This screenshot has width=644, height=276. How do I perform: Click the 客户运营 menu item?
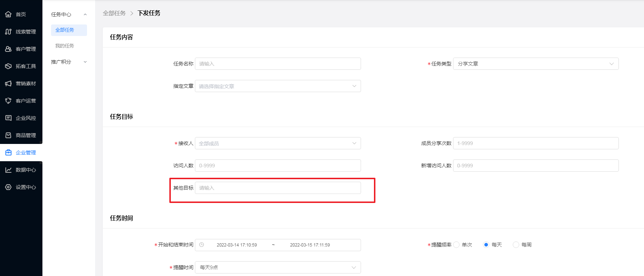tap(21, 101)
